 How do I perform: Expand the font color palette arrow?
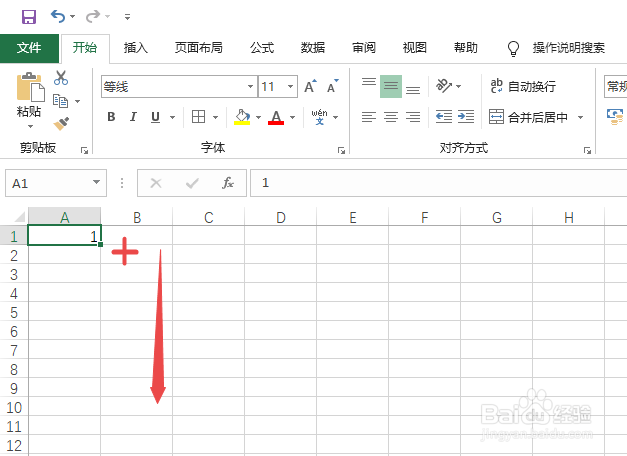pyautogui.click(x=293, y=117)
